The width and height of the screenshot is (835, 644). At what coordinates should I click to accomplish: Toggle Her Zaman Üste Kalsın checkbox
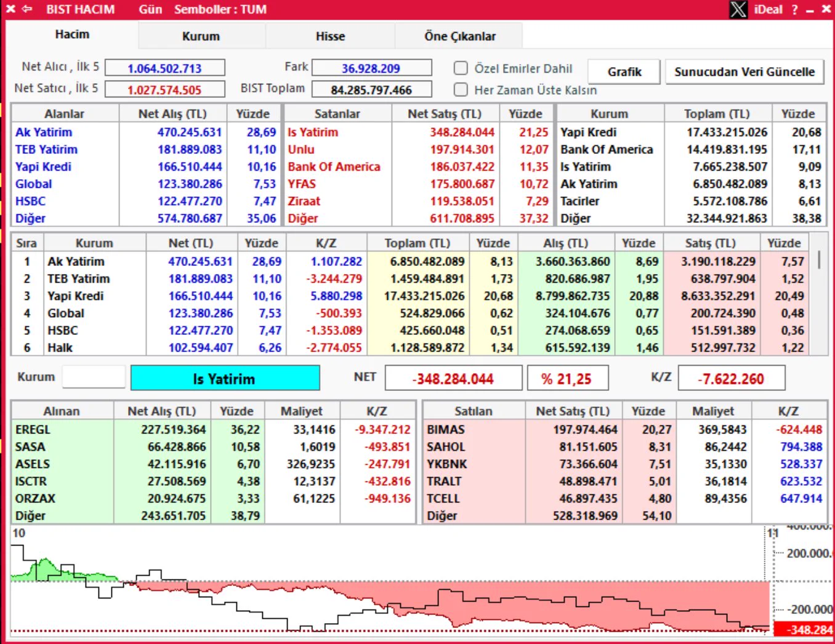(x=461, y=90)
